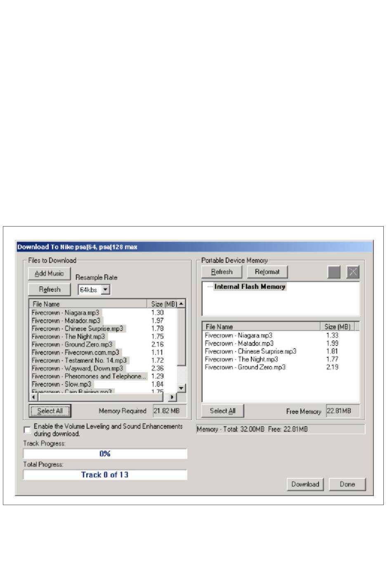The image size is (392, 567).
Task: Click the Download button
Action: pos(305,484)
